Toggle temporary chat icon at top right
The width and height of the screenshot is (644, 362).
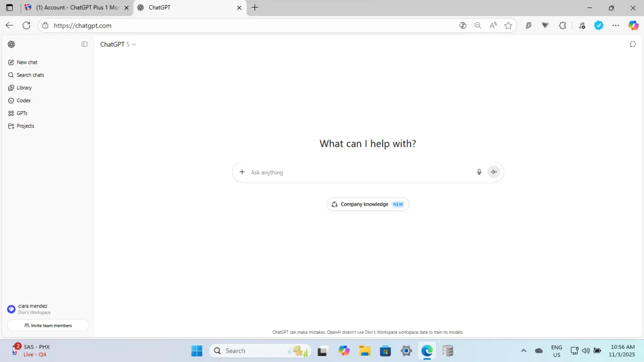coord(633,44)
